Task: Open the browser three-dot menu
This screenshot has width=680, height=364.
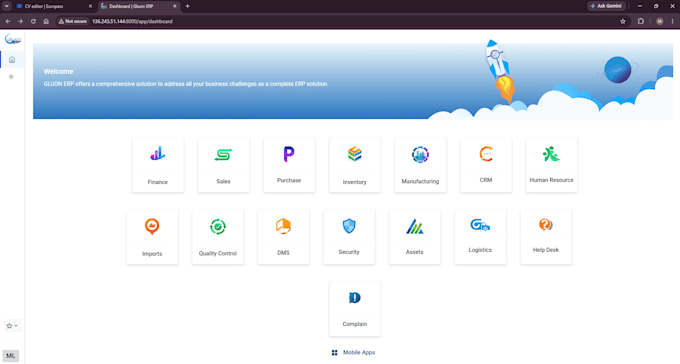Action: [673, 21]
